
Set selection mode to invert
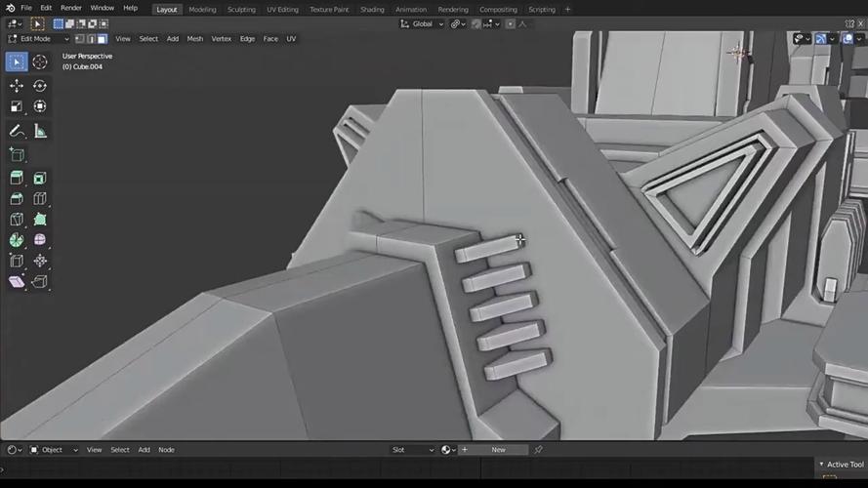tap(93, 23)
